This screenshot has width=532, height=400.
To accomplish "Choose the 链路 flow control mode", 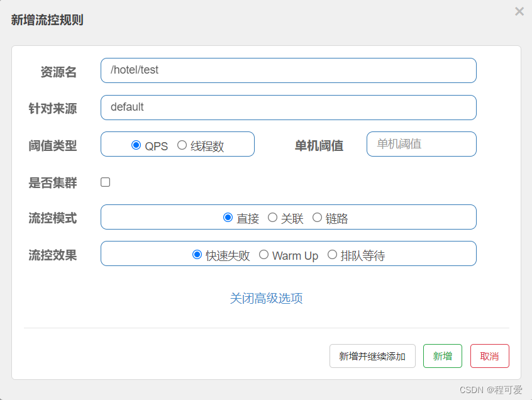I will tap(317, 217).
